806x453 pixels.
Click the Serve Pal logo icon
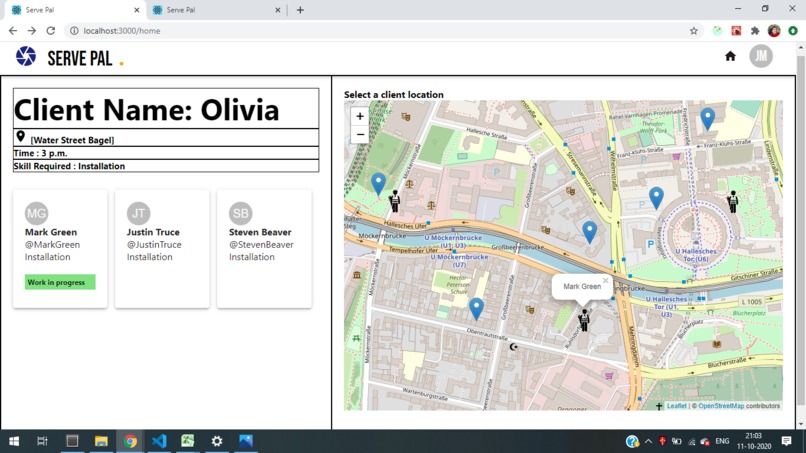26,56
